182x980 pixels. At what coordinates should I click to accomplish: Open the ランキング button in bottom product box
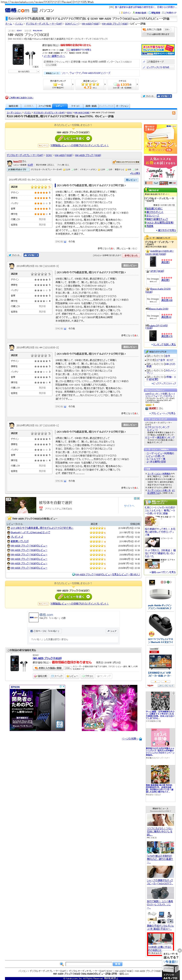tap(104, 676)
